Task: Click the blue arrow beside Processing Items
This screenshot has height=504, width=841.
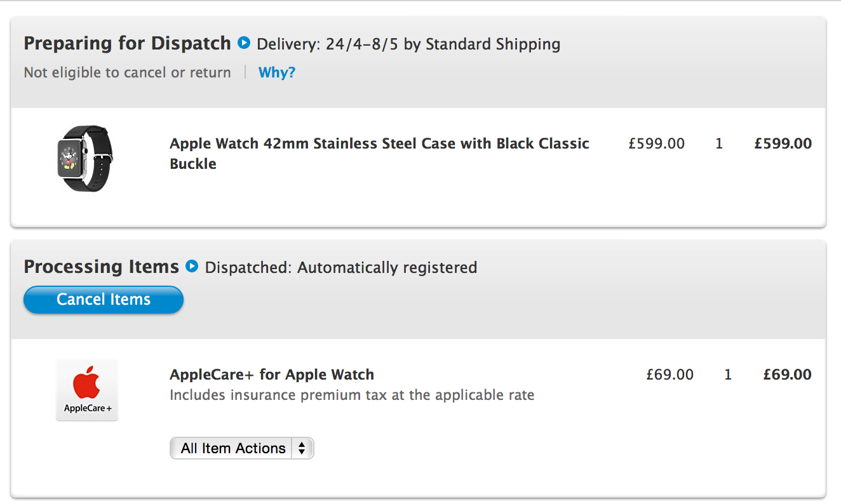Action: click(192, 266)
